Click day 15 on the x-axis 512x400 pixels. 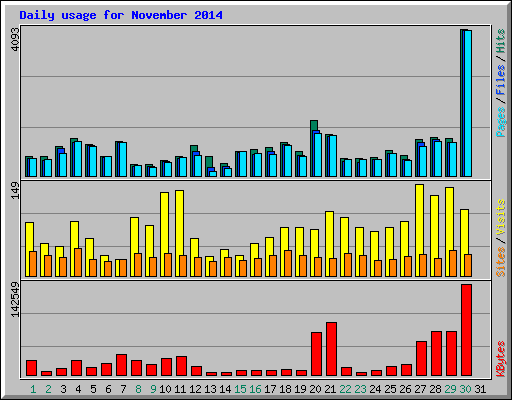point(240,389)
